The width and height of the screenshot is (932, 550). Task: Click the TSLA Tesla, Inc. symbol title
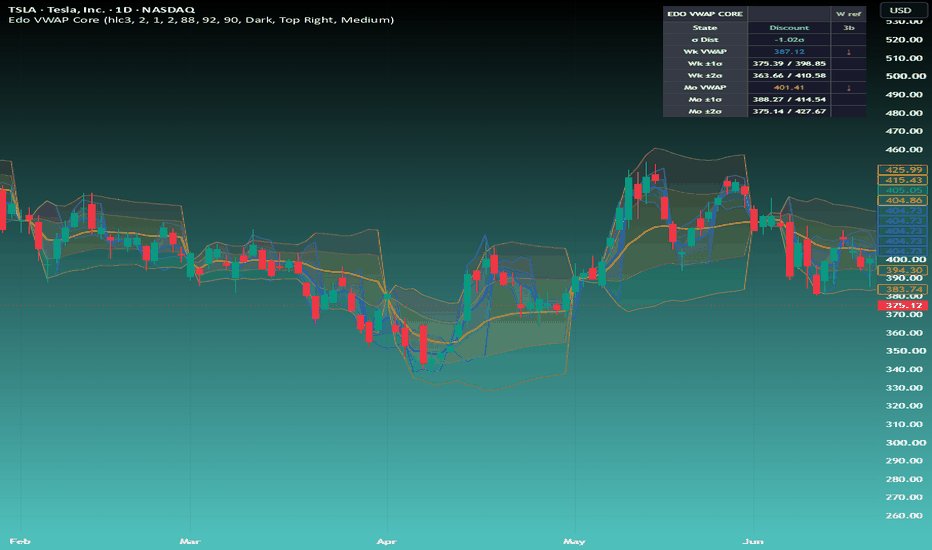(x=101, y=10)
